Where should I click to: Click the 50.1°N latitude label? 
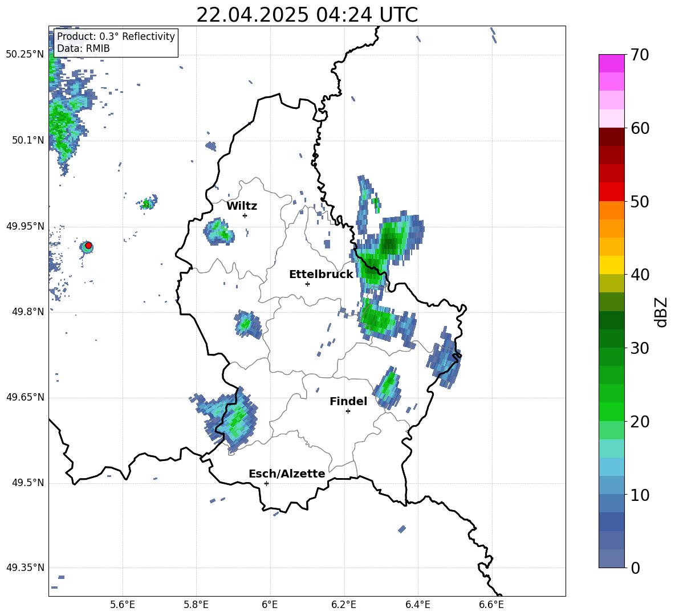click(28, 140)
